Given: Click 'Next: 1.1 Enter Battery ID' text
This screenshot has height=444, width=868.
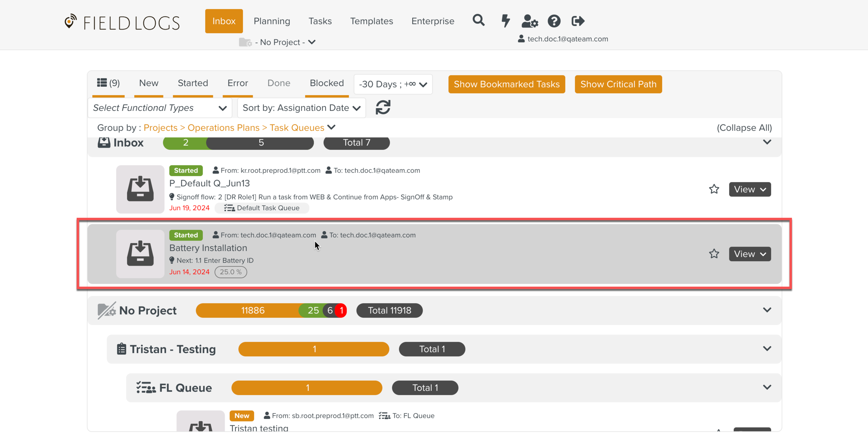Looking at the screenshot, I should coord(215,260).
